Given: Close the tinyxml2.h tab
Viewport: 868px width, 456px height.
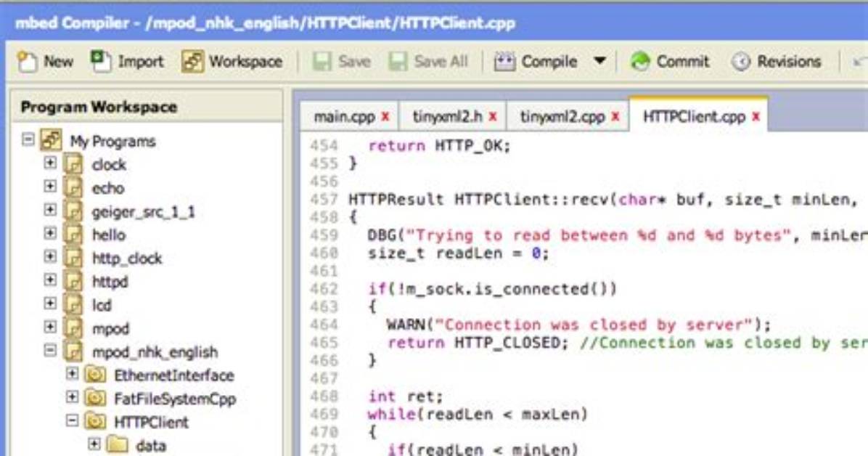Looking at the screenshot, I should coord(493,117).
